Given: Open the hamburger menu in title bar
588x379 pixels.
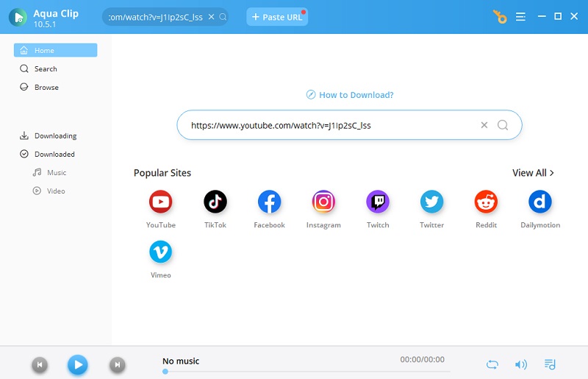Looking at the screenshot, I should tap(520, 16).
